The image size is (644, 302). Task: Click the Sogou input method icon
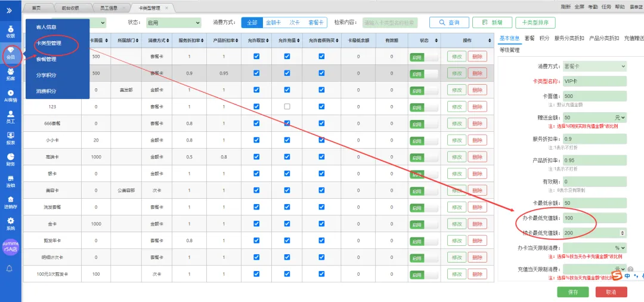tap(617, 276)
